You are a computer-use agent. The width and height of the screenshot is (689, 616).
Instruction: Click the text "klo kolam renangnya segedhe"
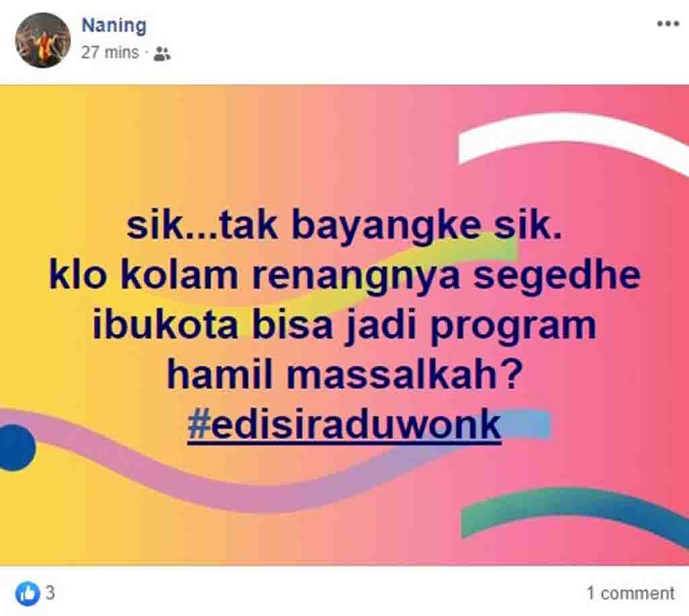[x=344, y=275]
